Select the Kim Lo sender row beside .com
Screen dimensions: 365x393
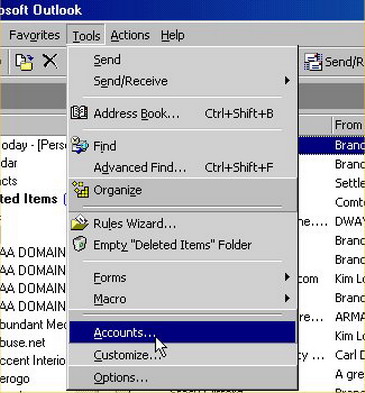point(350,279)
